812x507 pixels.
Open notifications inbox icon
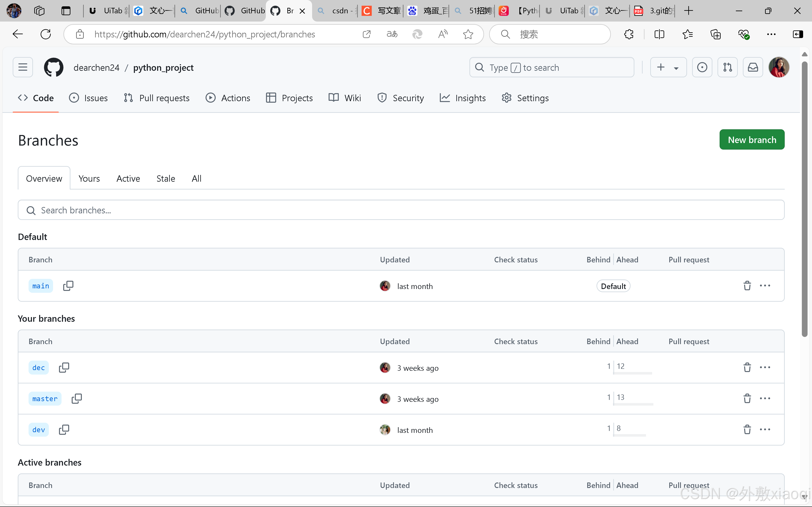[753, 67]
